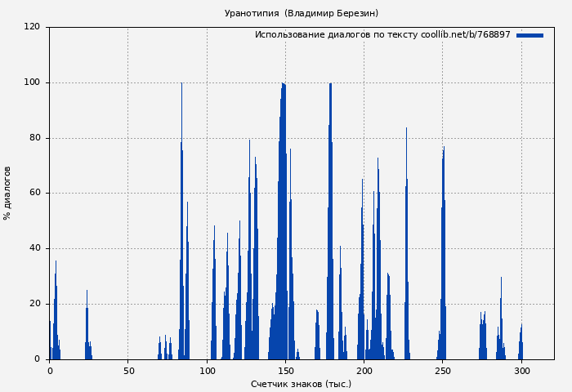Click the last bar cluster near 300 thousand
The width and height of the screenshot is (572, 392).
coord(521,345)
